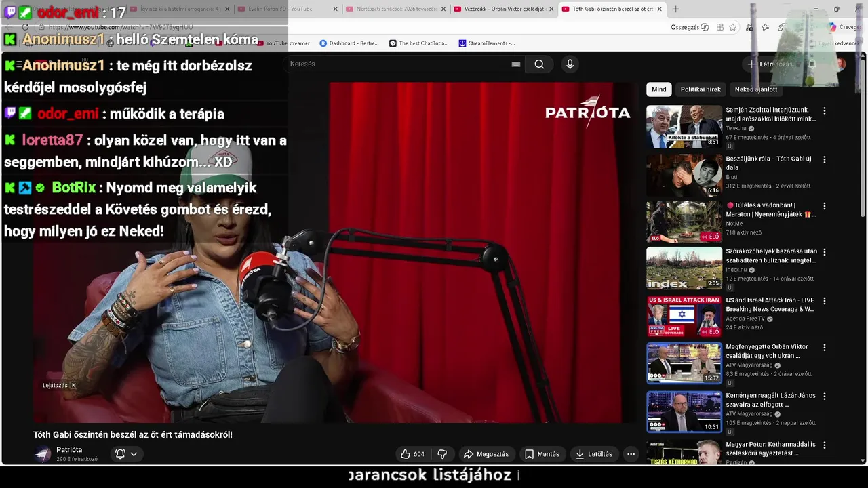The width and height of the screenshot is (868, 488).
Task: Open options menu for Megfenyegette Orbán Viktor video
Action: tap(825, 348)
